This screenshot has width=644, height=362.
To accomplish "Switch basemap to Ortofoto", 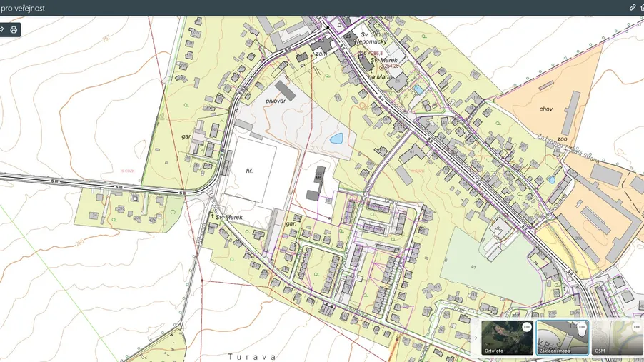I will pyautogui.click(x=506, y=338).
